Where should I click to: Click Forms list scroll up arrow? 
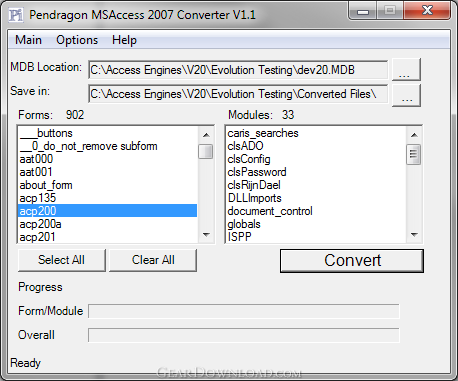[x=206, y=135]
